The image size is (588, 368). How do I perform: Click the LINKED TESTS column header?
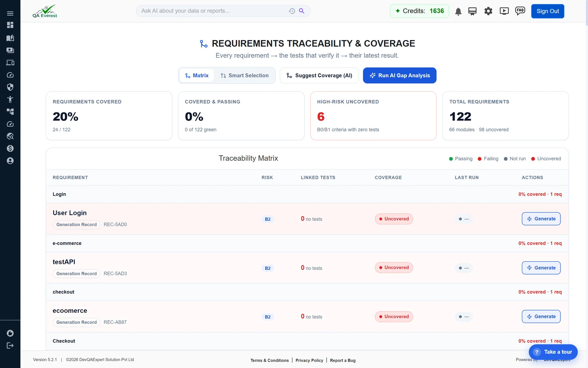[x=318, y=177]
